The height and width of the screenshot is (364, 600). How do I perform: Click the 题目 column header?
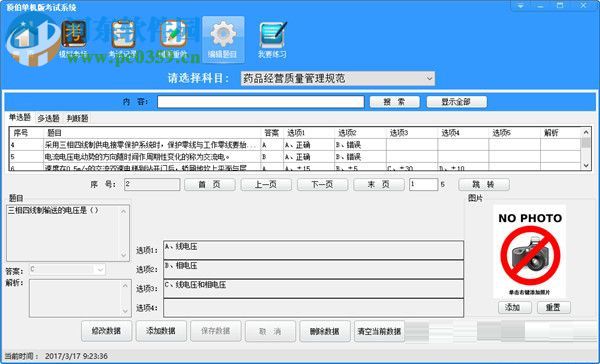coord(152,133)
